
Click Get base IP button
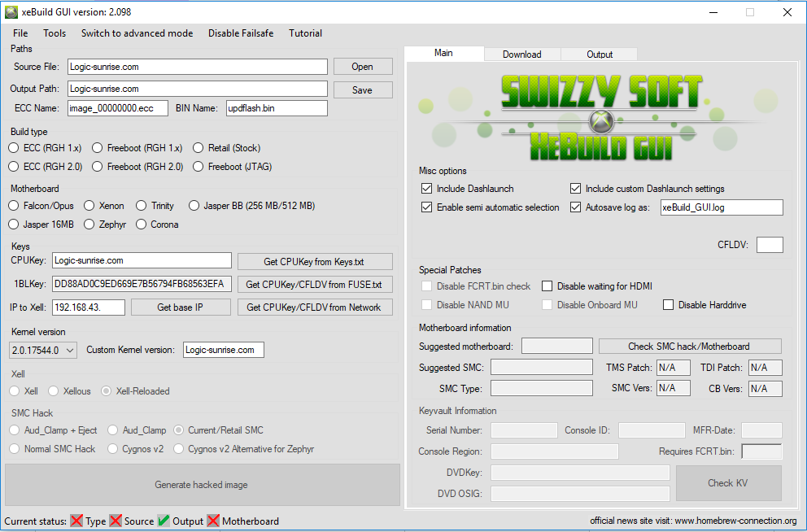(181, 307)
